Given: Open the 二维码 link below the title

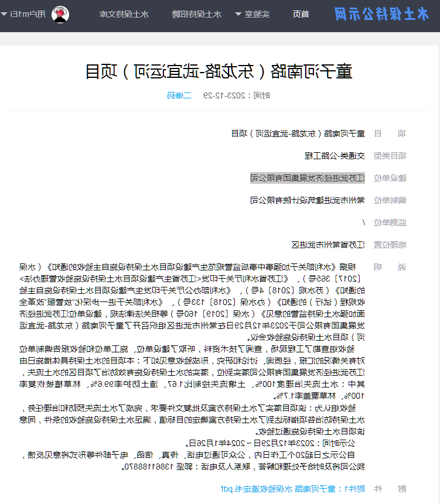Looking at the screenshot, I should (x=179, y=95).
